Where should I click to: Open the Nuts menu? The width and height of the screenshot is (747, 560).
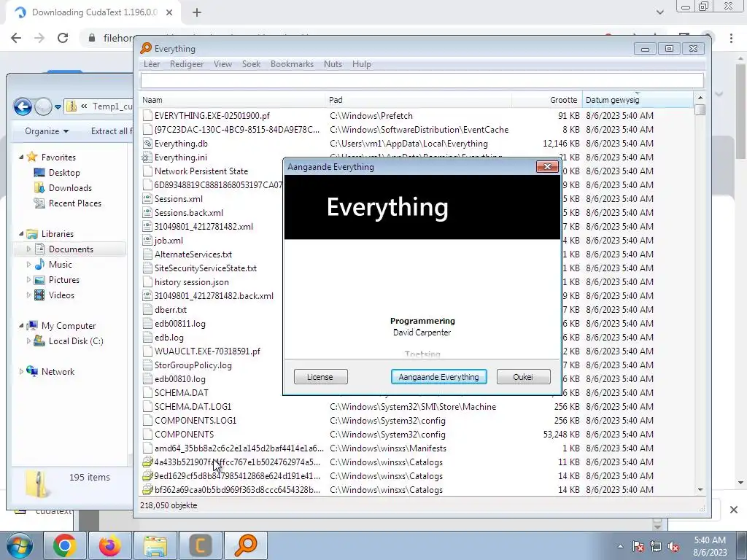[x=333, y=64]
